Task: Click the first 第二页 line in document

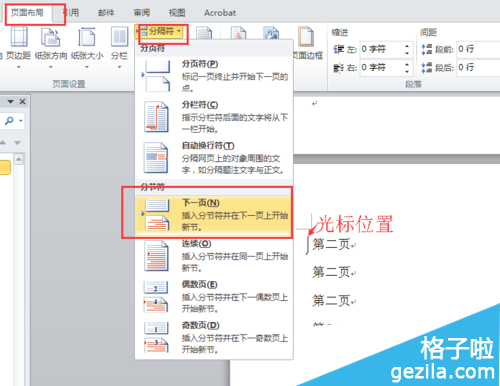Action: coord(331,244)
